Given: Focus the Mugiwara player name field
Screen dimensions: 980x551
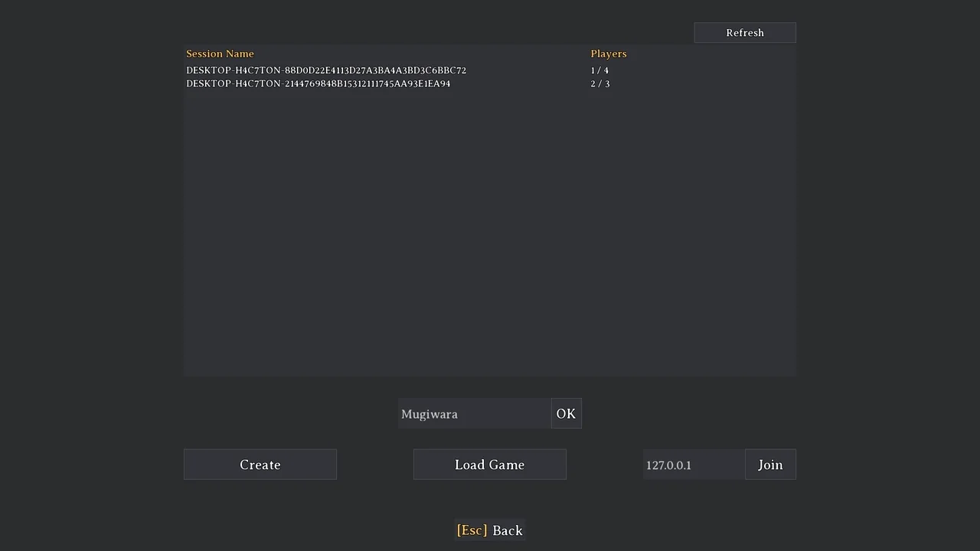Looking at the screenshot, I should [474, 413].
